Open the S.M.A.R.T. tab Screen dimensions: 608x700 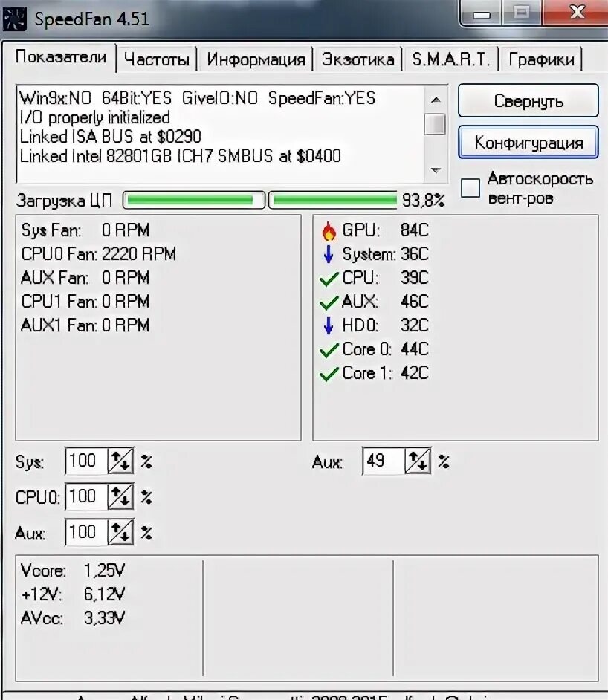tap(450, 59)
